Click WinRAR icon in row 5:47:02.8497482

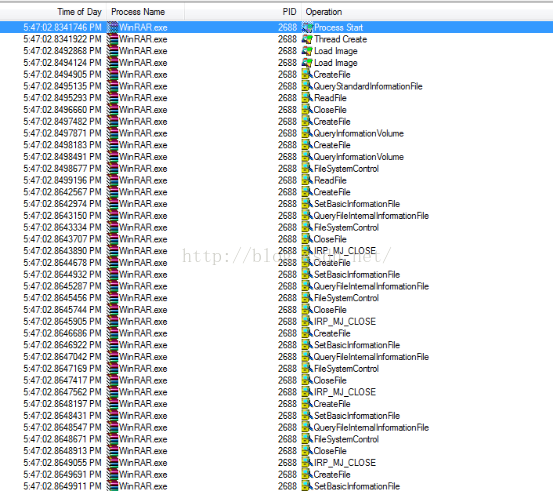coord(112,122)
